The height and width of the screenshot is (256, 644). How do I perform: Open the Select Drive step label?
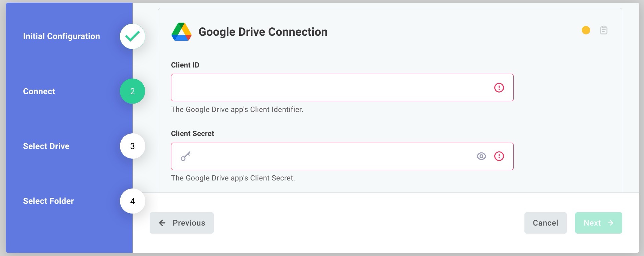coord(46,146)
